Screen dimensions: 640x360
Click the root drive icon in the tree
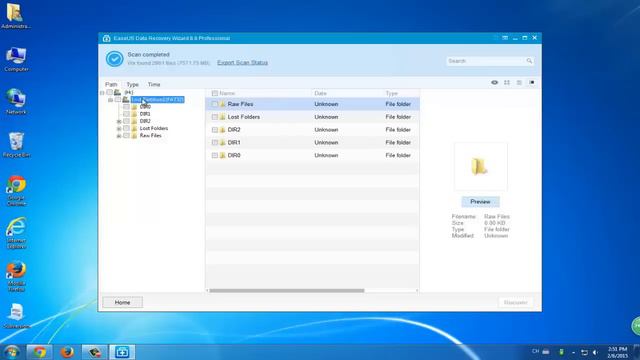[118, 93]
